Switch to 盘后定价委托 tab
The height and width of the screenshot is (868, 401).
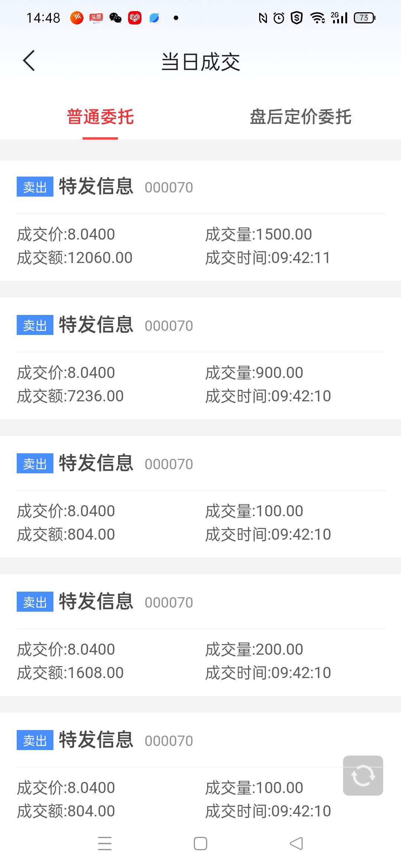pos(301,117)
